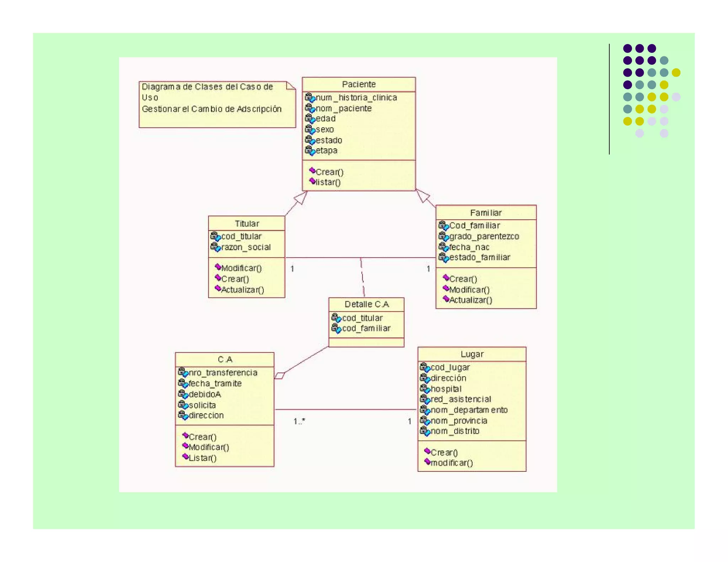Click the icon next to nro_transferencia
Screen dimensions: 728x562
coord(183,372)
